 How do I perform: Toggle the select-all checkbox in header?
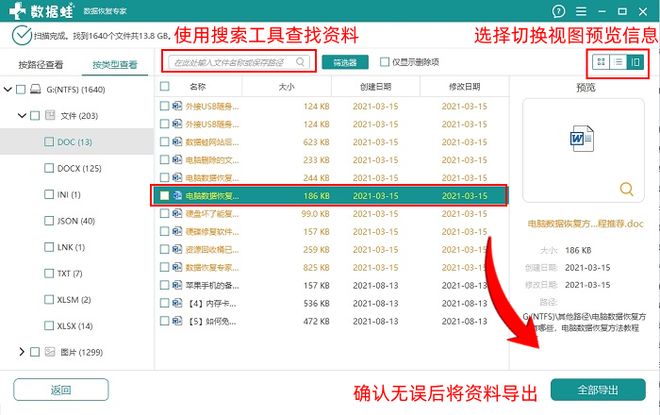tap(165, 86)
